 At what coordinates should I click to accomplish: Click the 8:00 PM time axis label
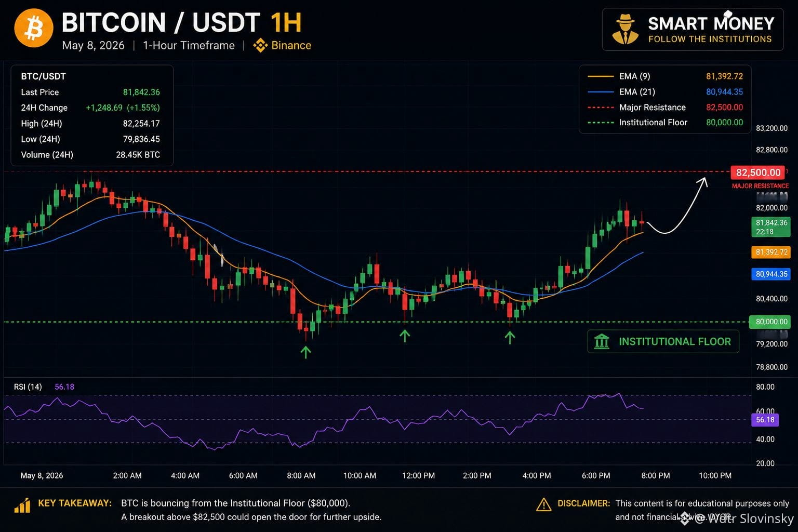pos(656,476)
